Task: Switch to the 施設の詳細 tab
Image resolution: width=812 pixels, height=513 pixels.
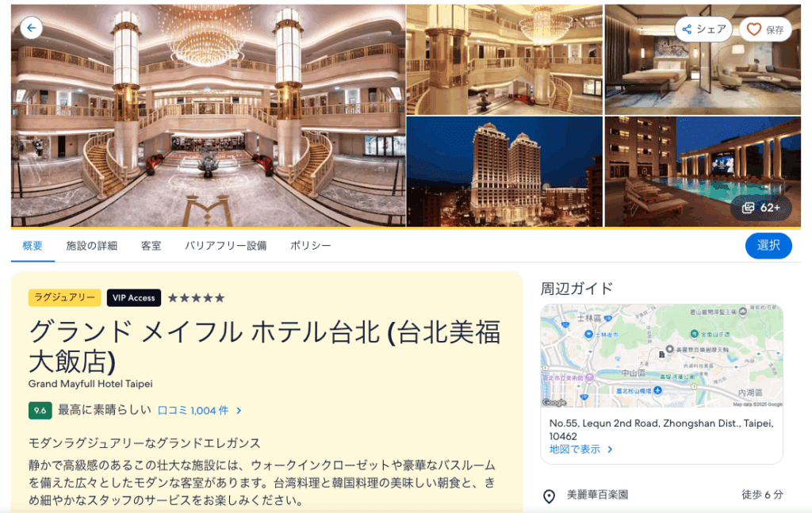Action: 92,246
